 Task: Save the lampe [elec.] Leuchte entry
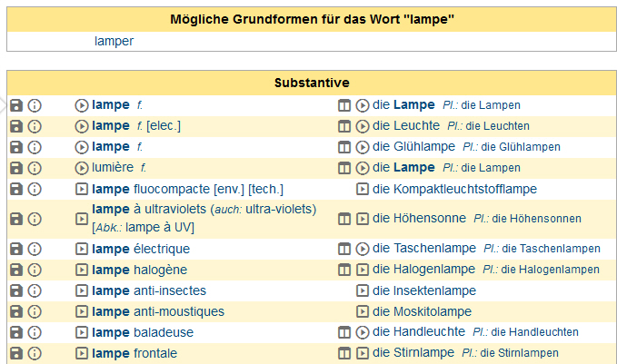tap(16, 126)
